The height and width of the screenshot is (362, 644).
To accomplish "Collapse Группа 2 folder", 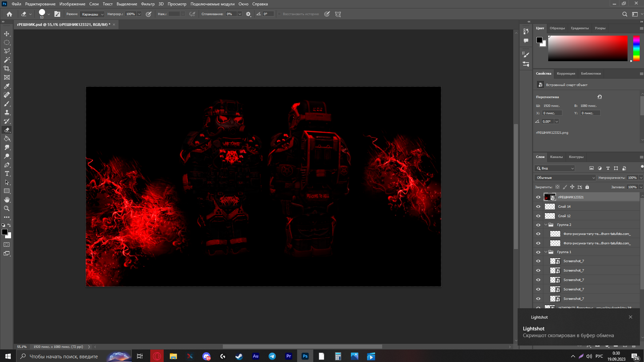I will (x=546, y=225).
